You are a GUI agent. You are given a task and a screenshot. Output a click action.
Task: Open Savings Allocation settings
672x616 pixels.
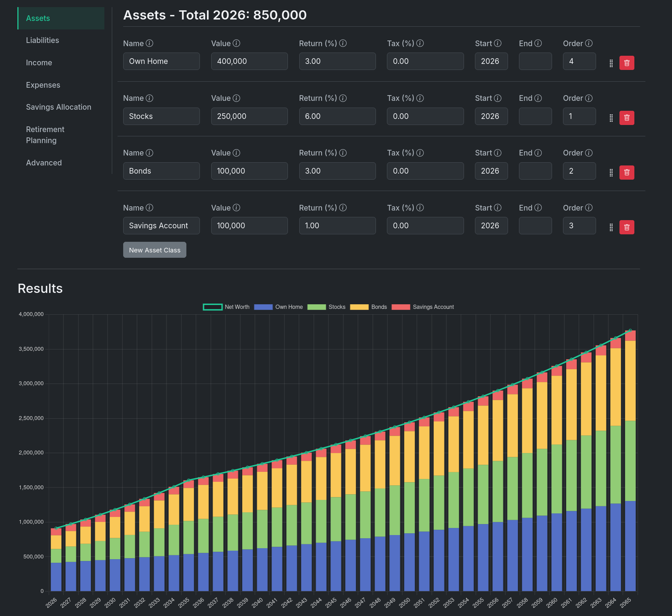(61, 107)
